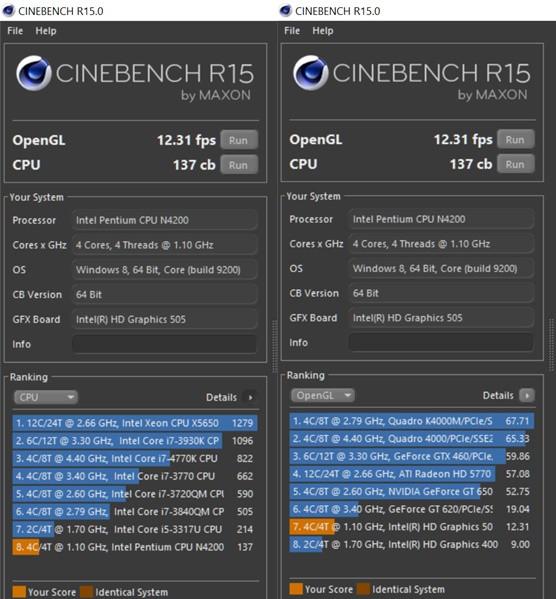This screenshot has height=599, width=556.
Task: Click the 137 cb value in right window
Action: 471,164
